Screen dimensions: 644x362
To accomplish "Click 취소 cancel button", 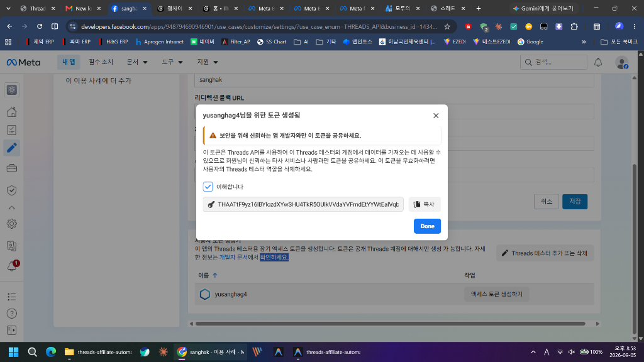I will click(x=547, y=202).
